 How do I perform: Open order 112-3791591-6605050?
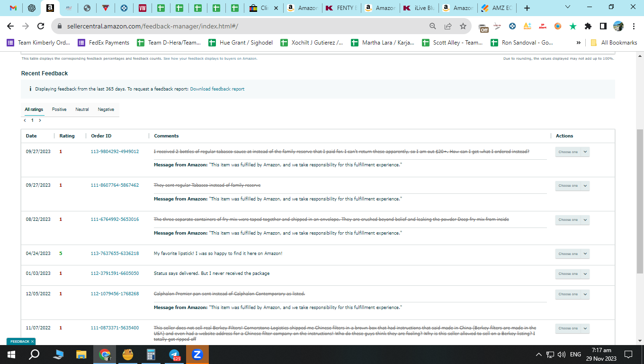(x=115, y=273)
